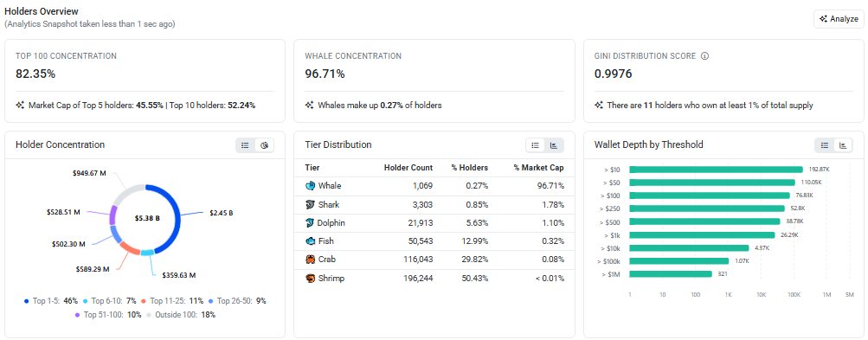
Task: Open the Gini Distribution Score info icon
Action: (704, 56)
